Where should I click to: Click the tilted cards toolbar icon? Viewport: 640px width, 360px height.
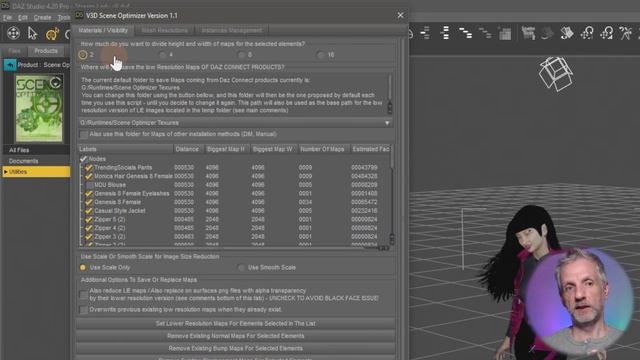coord(567,33)
